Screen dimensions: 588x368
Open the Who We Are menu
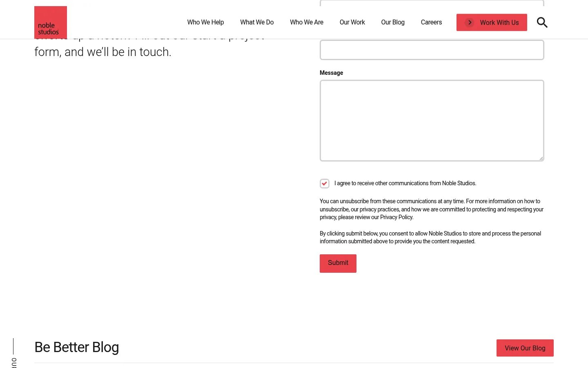(307, 22)
